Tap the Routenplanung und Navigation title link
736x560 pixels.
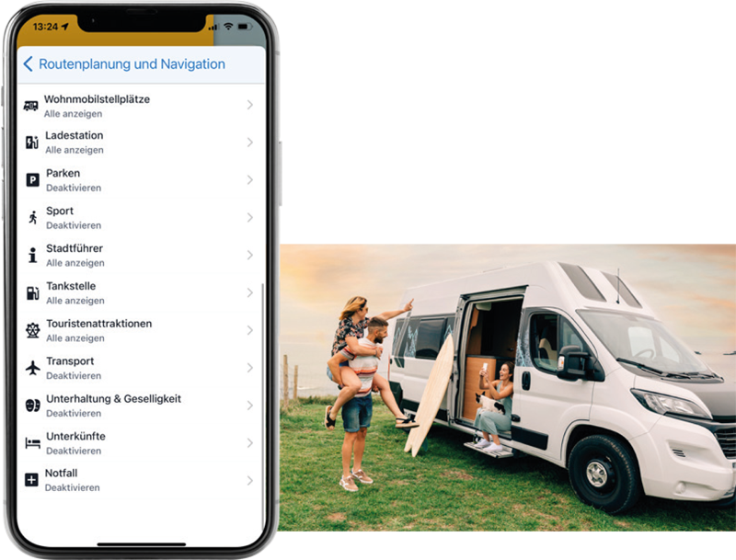(132, 64)
